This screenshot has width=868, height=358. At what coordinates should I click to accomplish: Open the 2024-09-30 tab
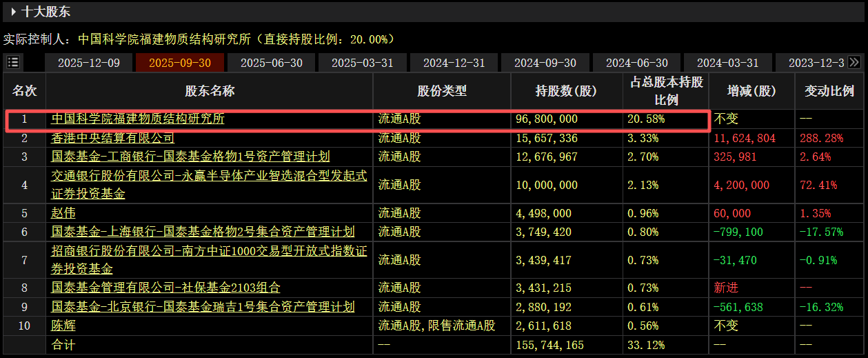pyautogui.click(x=545, y=63)
